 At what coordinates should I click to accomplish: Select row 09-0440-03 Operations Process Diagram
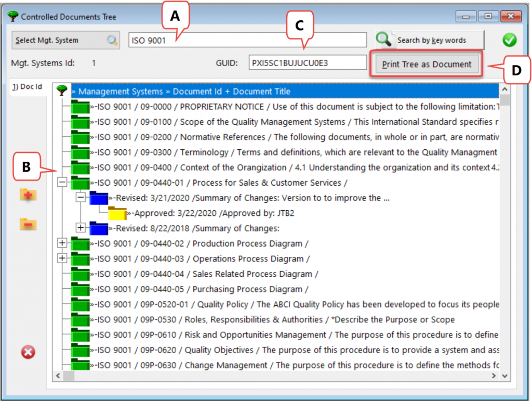coord(200,259)
